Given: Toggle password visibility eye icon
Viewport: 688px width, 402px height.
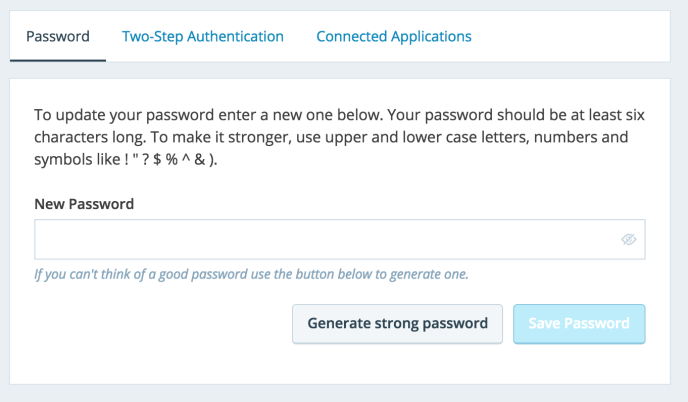Looking at the screenshot, I should point(629,240).
